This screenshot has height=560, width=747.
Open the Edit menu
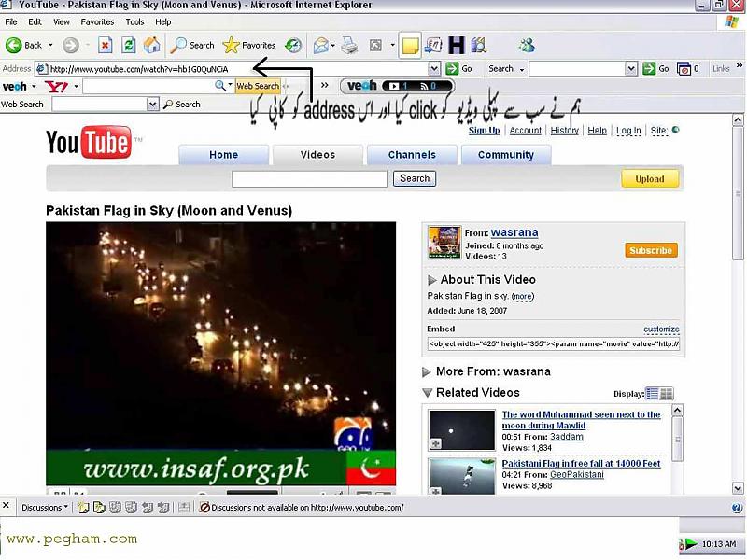tap(35, 21)
